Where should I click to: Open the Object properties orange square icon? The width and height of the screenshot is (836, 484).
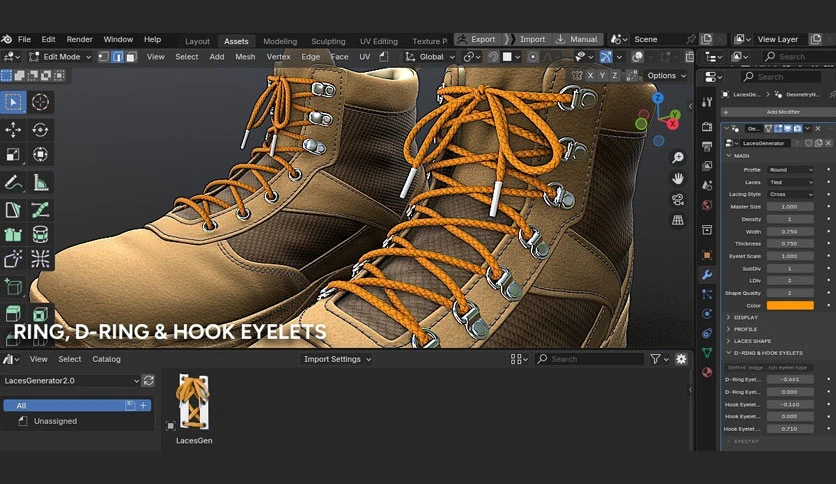[707, 255]
